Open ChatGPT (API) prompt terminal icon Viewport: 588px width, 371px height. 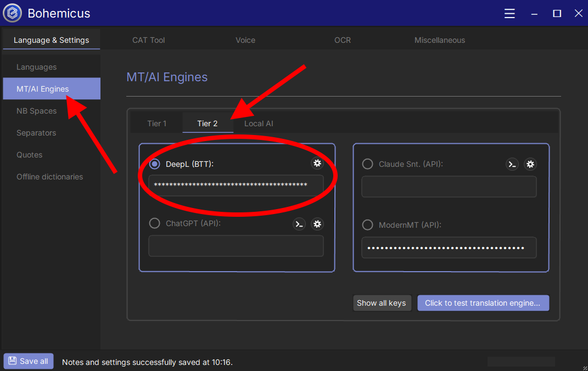299,224
